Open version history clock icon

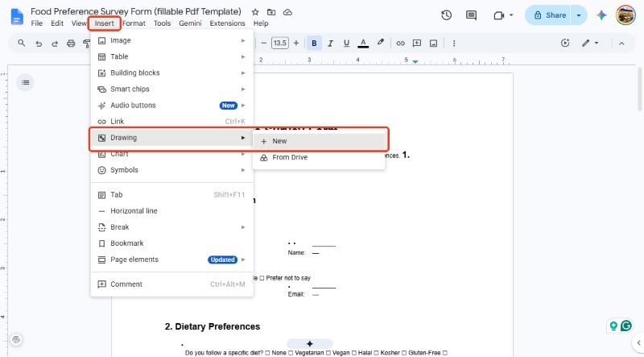447,15
